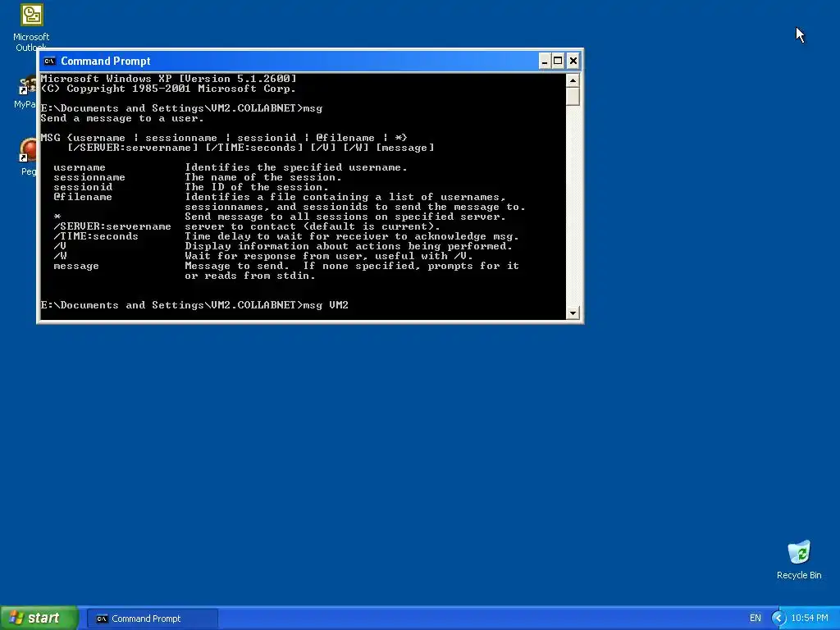
Task: Click the scrollbar down arrow in Command Prompt
Action: click(x=573, y=313)
